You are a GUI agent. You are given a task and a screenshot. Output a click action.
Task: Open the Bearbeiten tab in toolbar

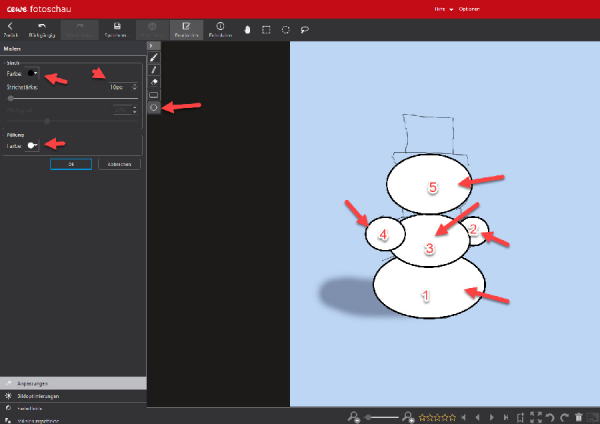(x=185, y=29)
